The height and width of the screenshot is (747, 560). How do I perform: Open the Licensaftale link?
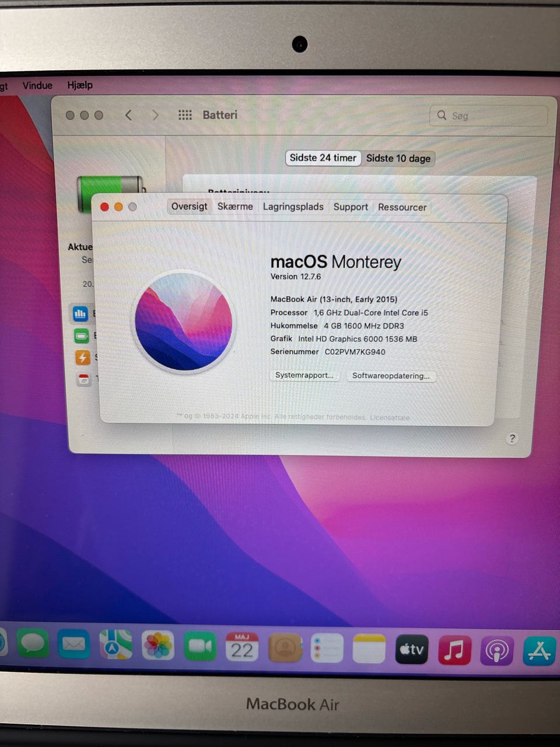pos(390,418)
